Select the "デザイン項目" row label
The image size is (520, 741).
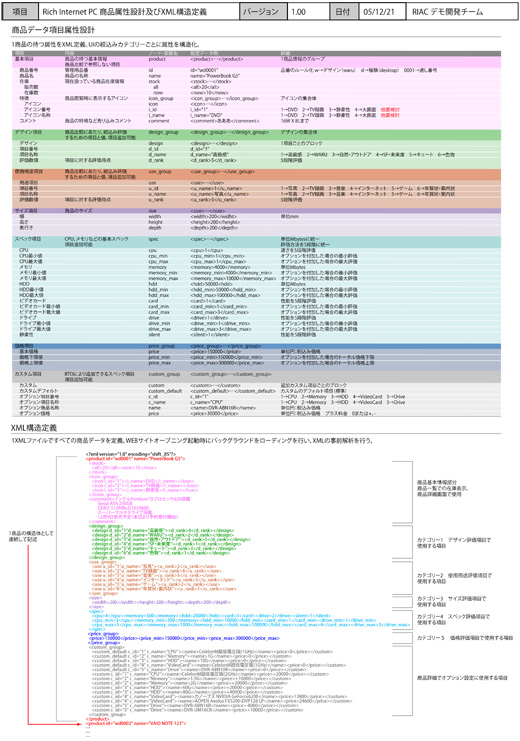[x=28, y=132]
